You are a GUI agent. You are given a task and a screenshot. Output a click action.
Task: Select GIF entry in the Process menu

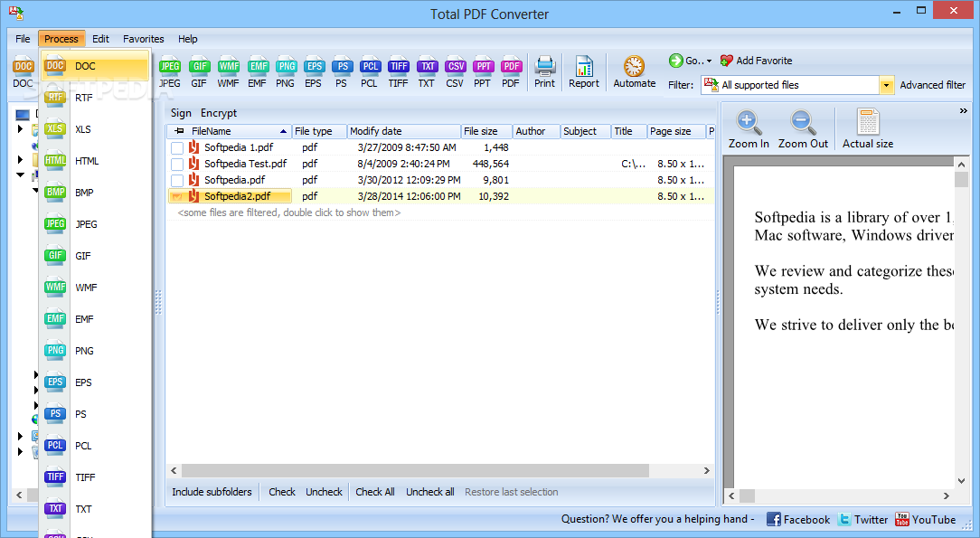[x=95, y=256]
